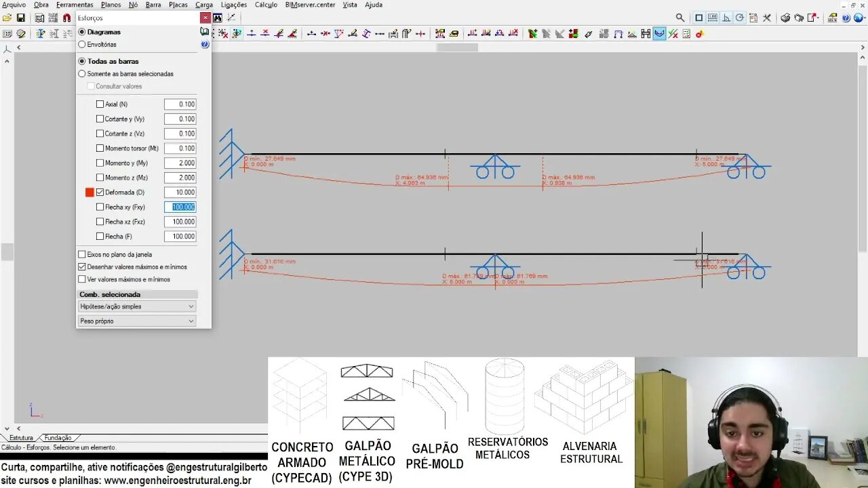
Task: Click the angle dimension icon
Action: (726, 18)
